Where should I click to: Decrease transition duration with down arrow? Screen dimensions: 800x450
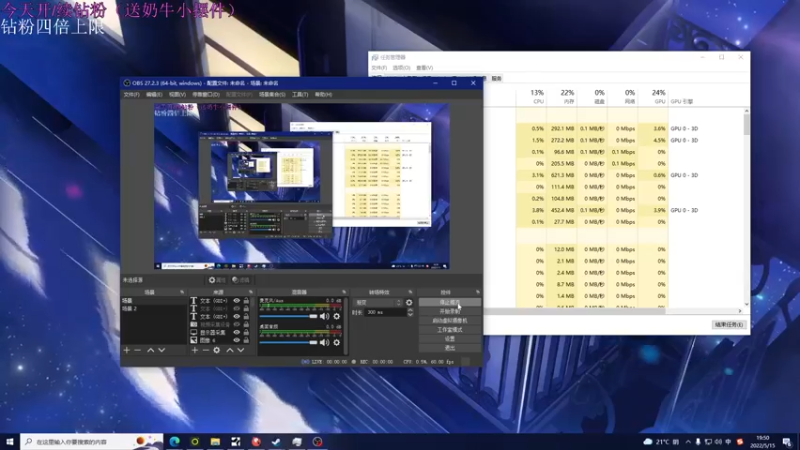point(410,315)
